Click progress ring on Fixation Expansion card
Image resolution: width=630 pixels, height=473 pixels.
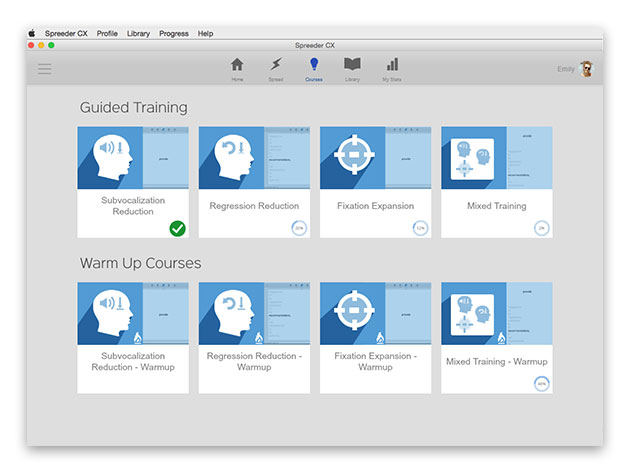pos(420,228)
